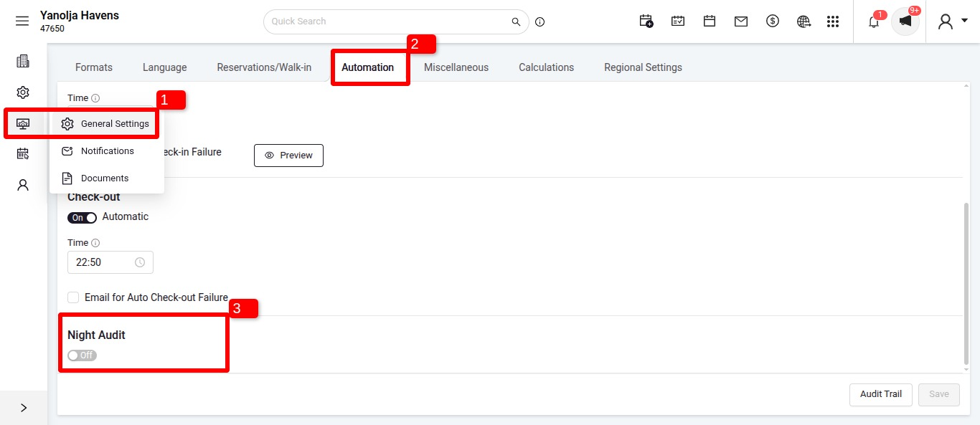Expand the sidebar with the chevron arrow

click(x=23, y=408)
